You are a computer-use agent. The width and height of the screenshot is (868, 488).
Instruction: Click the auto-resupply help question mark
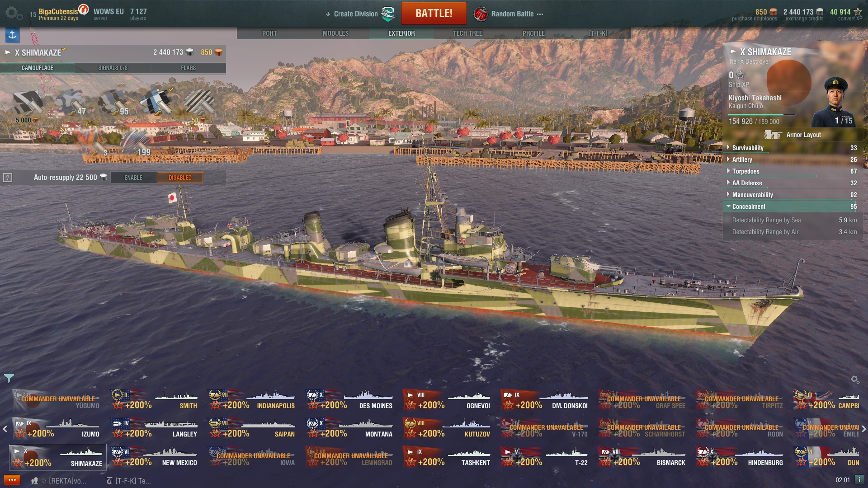(x=8, y=178)
